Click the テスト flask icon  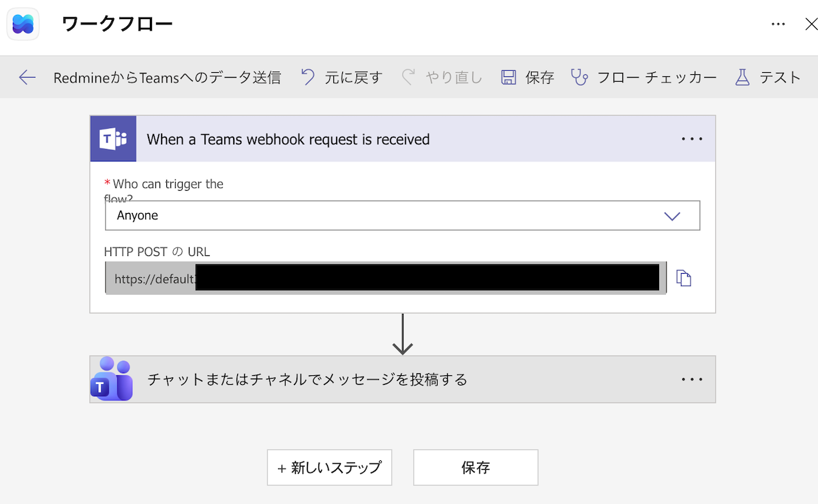[742, 77]
